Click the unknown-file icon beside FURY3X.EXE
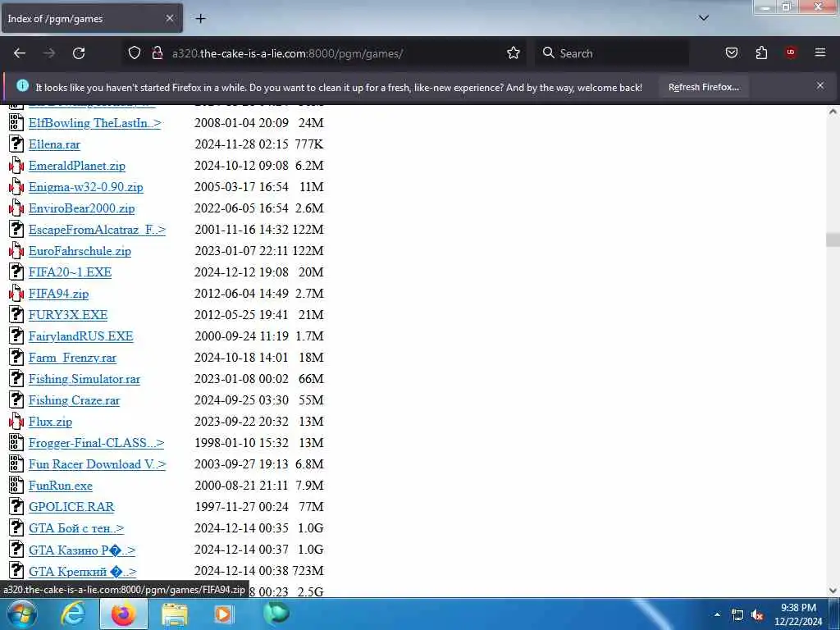Screen dimensions: 840x630 16,315
